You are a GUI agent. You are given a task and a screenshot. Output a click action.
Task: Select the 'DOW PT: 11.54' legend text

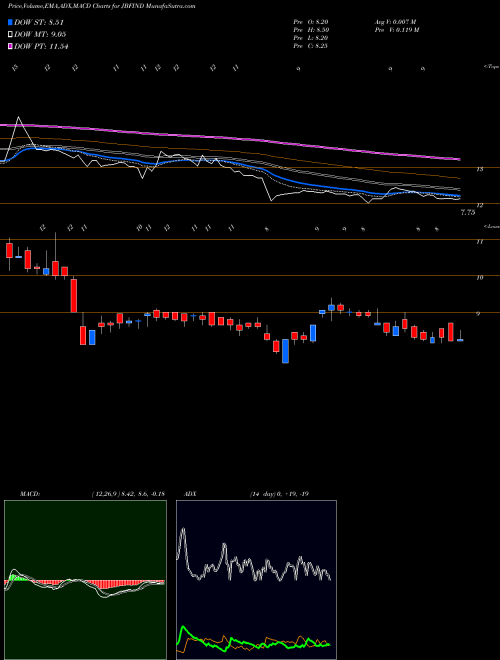(41, 46)
